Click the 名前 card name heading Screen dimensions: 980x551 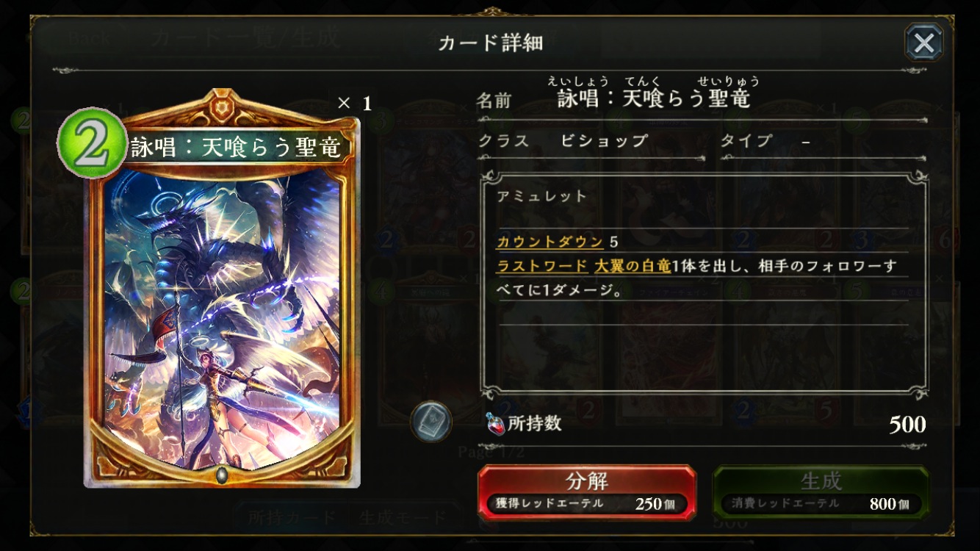pos(494,101)
